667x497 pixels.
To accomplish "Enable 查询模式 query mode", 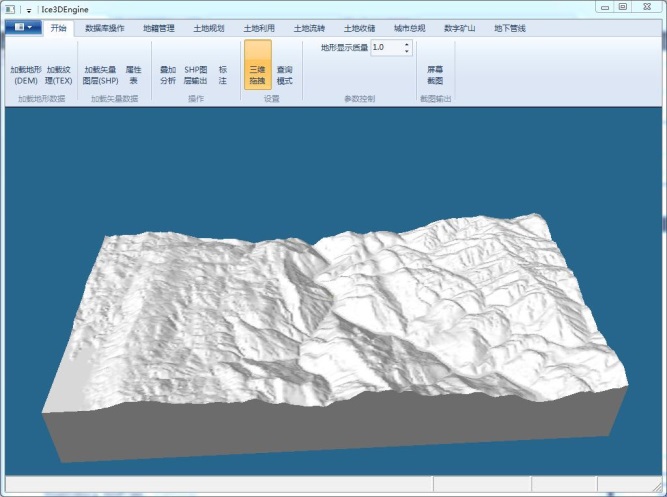I will point(285,74).
